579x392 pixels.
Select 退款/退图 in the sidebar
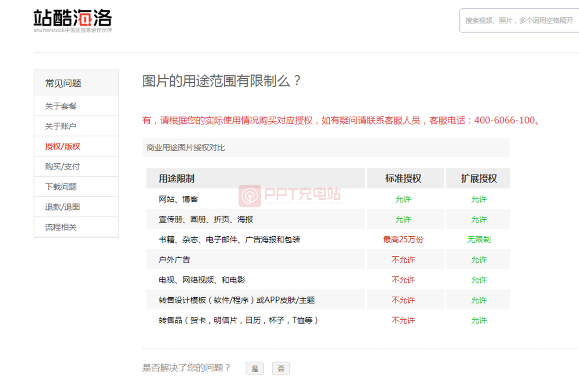62,207
